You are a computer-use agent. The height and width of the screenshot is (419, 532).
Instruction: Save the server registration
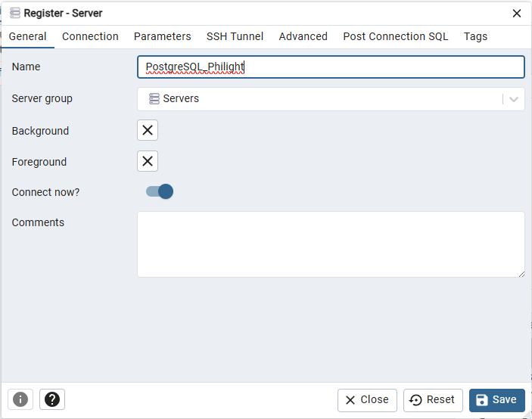pos(496,400)
